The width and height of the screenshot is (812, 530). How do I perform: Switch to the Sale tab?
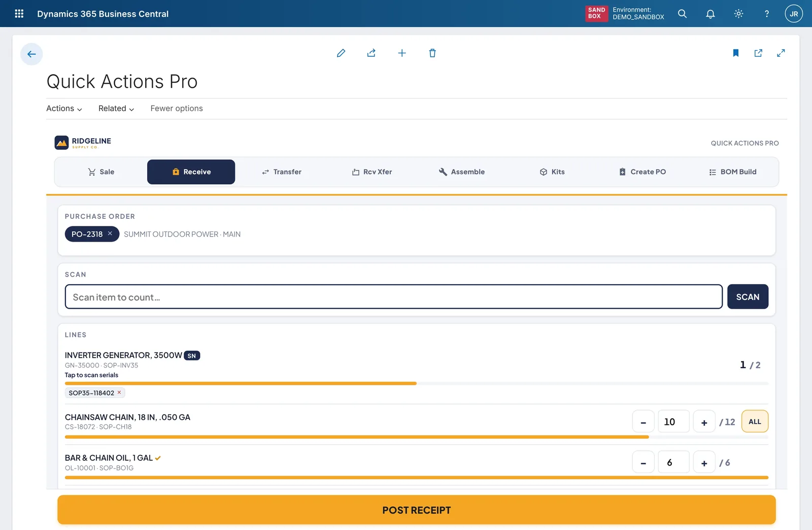[x=101, y=172]
